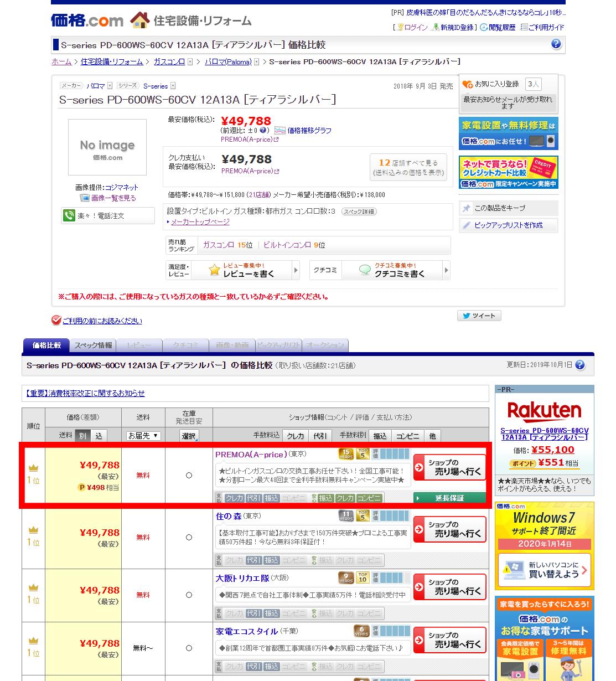This screenshot has height=681, width=616.
Task: Open the 在庫 選択 dropdown button
Action: (x=189, y=436)
